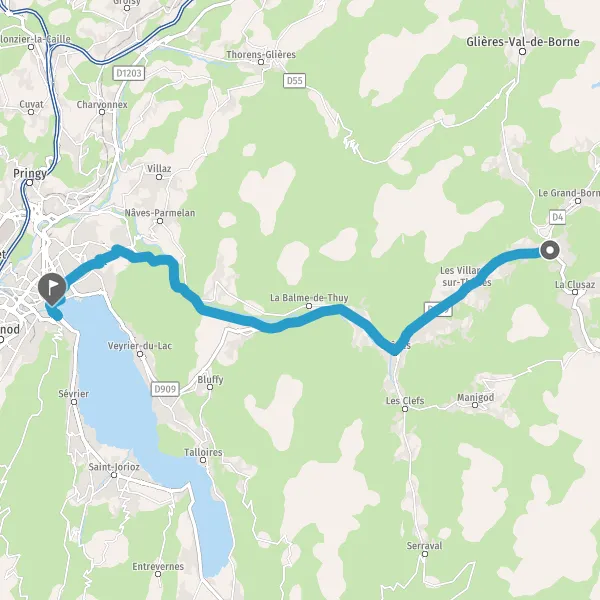The height and width of the screenshot is (600, 600).
Task: Select the Talloires label by the lake
Action: click(203, 452)
